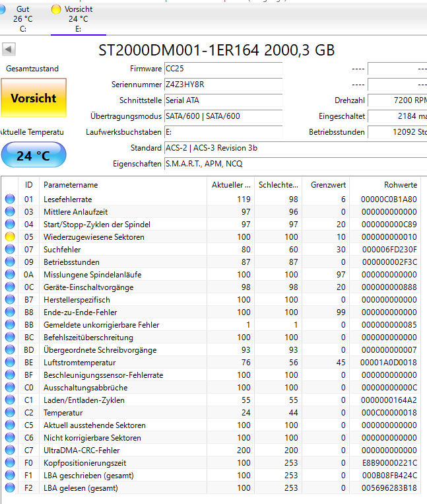Click the status icon for LBA geschrieben (gesamt)
Screen dimensions: 427x504
coord(10,475)
